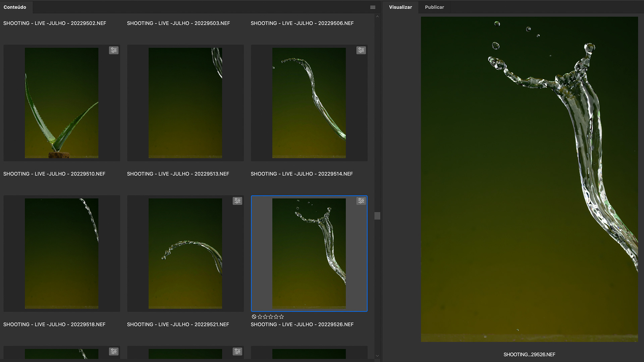Image resolution: width=644 pixels, height=362 pixels.
Task: Click the fourth rating star under 20229526.NEF
Action: [276, 317]
